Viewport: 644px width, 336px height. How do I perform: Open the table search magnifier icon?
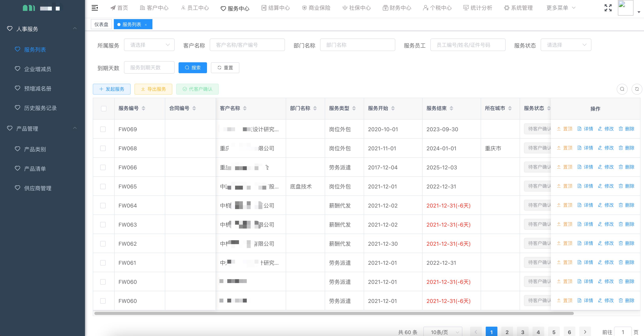click(x=622, y=89)
